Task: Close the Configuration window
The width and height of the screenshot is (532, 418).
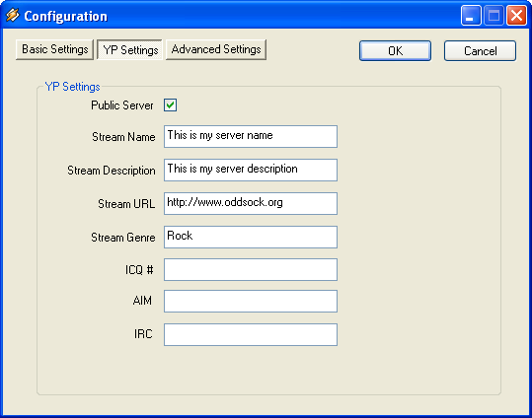Action: (516, 16)
